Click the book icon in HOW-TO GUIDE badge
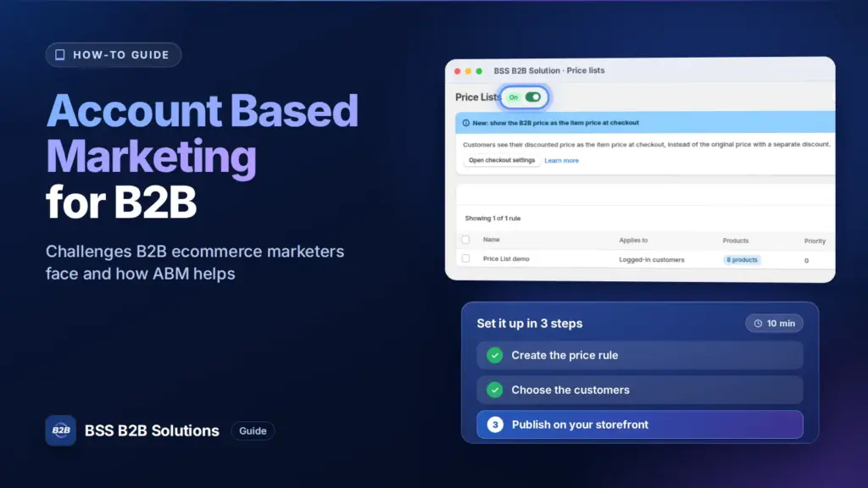 tap(60, 55)
